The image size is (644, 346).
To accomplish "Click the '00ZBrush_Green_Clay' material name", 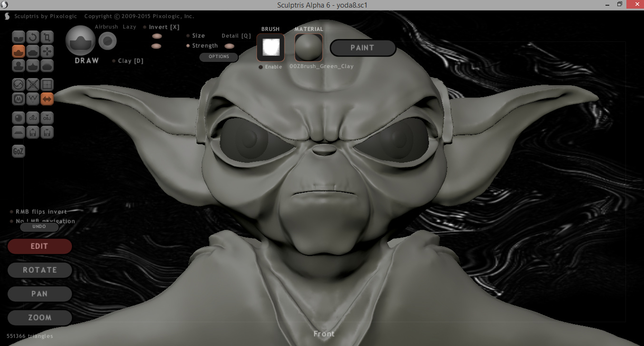I will pos(322,67).
